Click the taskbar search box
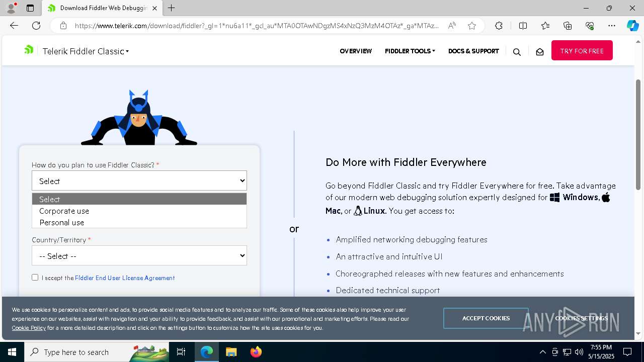The height and width of the screenshot is (362, 644). (x=97, y=352)
